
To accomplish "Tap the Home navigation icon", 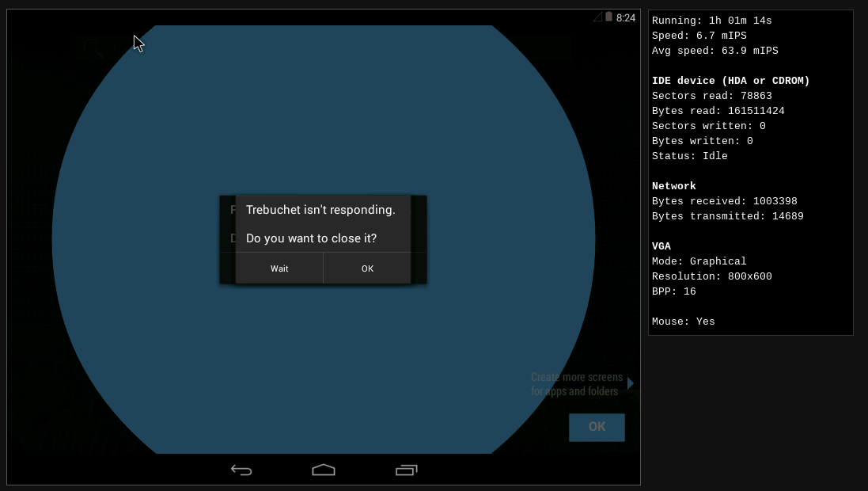I will pyautogui.click(x=324, y=470).
